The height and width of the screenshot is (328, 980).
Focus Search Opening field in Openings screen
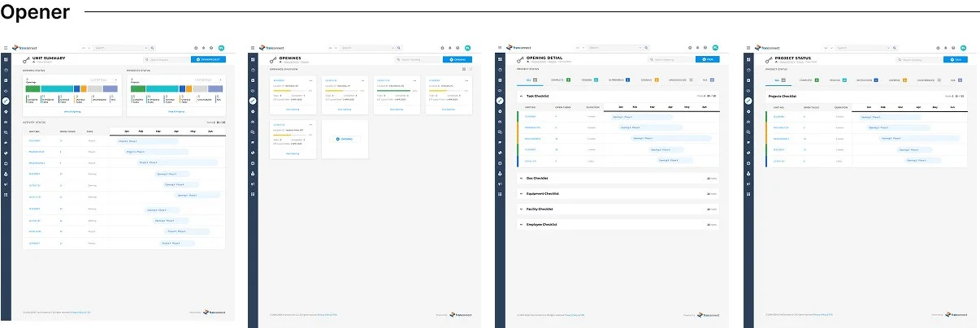tap(416, 59)
